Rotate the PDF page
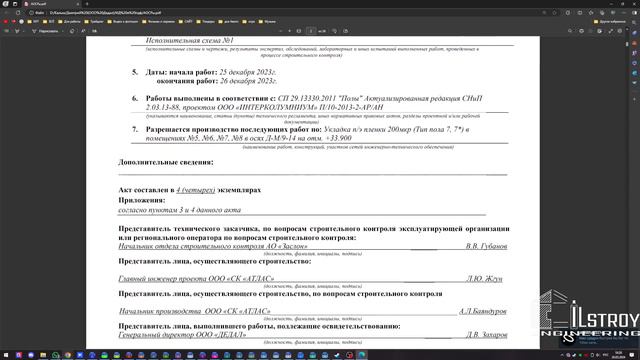The width and height of the screenshot is (640, 360). pos(334,31)
